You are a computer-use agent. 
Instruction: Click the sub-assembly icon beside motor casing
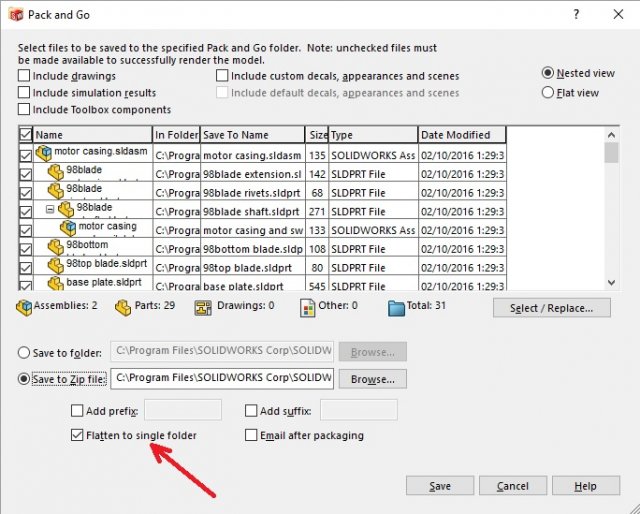tap(68, 228)
